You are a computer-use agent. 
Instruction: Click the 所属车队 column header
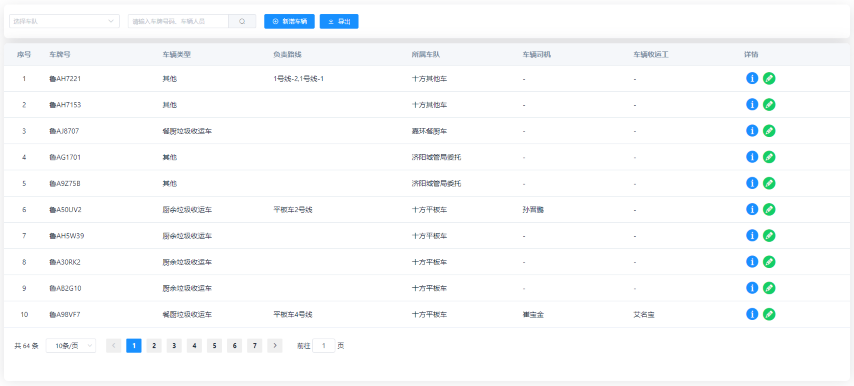point(426,54)
